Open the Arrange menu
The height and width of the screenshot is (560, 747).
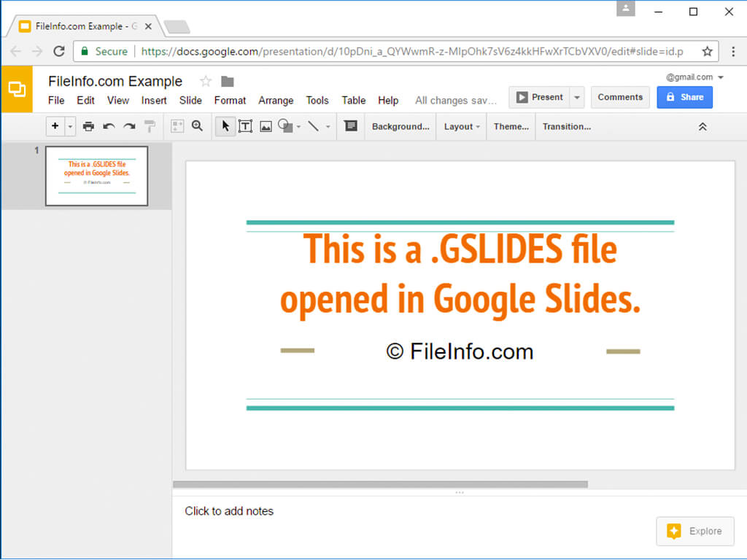coord(276,101)
